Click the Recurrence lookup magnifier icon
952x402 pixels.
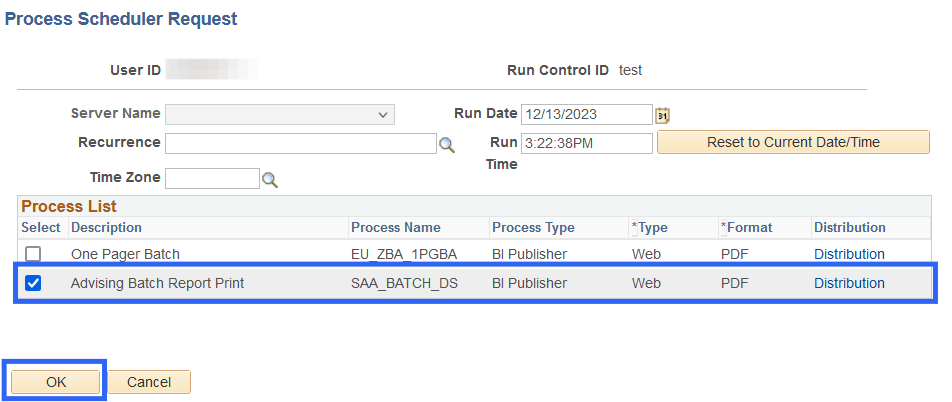point(447,145)
